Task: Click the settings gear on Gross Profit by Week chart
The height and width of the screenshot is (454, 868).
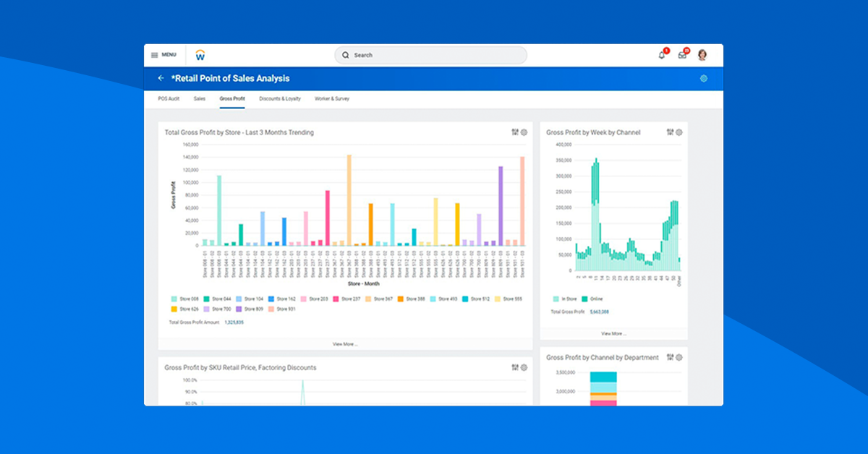Action: coord(678,132)
